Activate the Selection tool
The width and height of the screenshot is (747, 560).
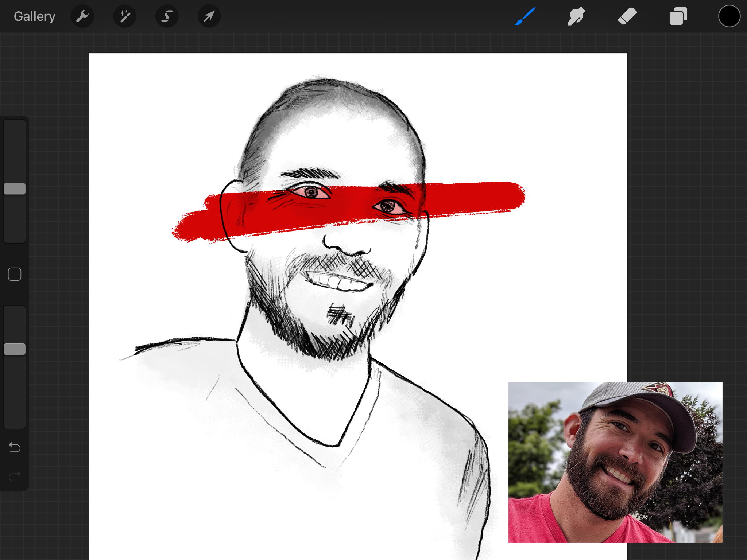coord(167,16)
